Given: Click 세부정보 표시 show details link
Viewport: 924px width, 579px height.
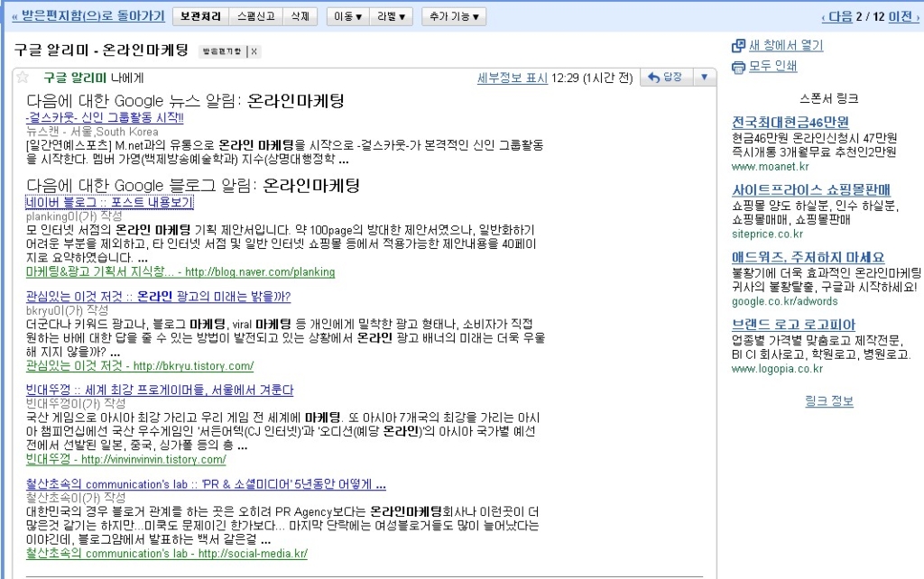Looking at the screenshot, I should point(513,78).
